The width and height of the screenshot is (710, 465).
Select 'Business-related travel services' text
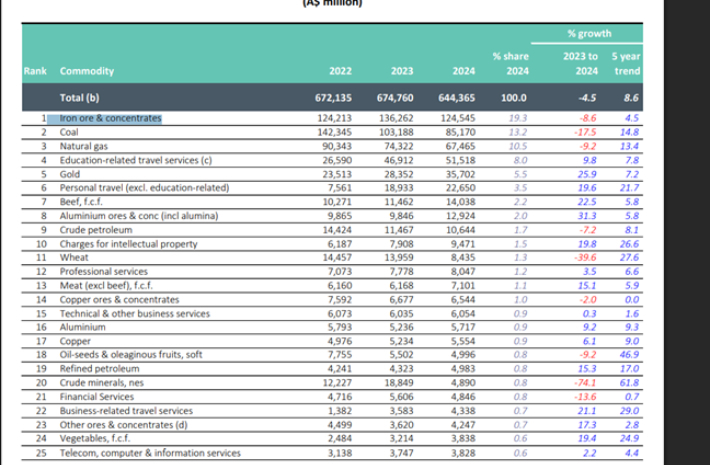click(x=126, y=411)
